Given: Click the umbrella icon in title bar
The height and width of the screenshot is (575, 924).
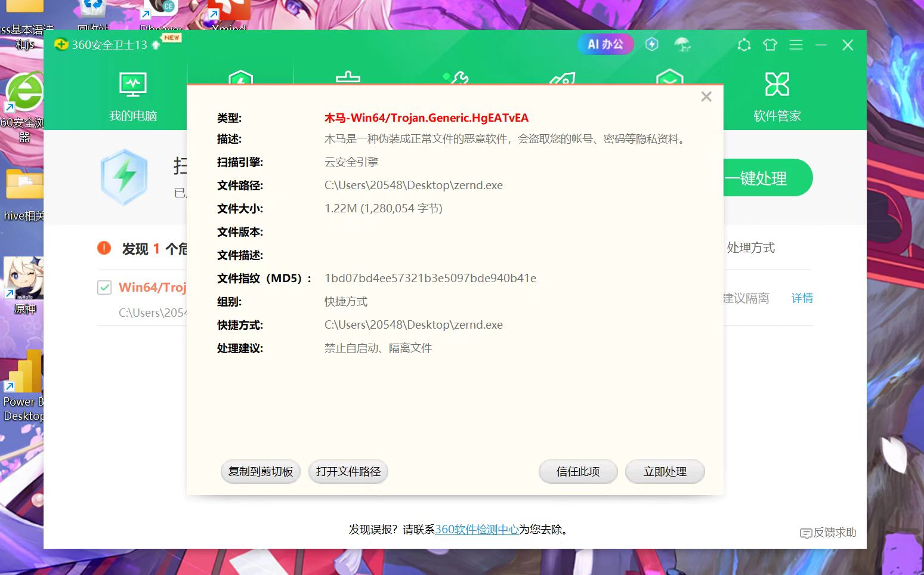Looking at the screenshot, I should (x=682, y=44).
